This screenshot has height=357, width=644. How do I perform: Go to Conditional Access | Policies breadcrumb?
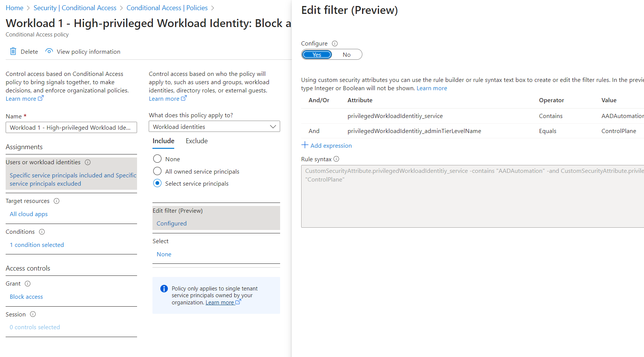pyautogui.click(x=167, y=8)
